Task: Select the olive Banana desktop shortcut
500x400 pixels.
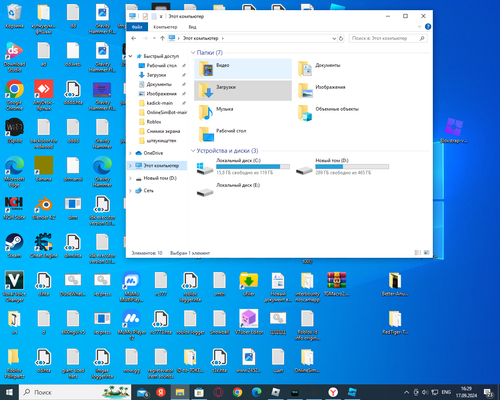Action: [x=44, y=169]
